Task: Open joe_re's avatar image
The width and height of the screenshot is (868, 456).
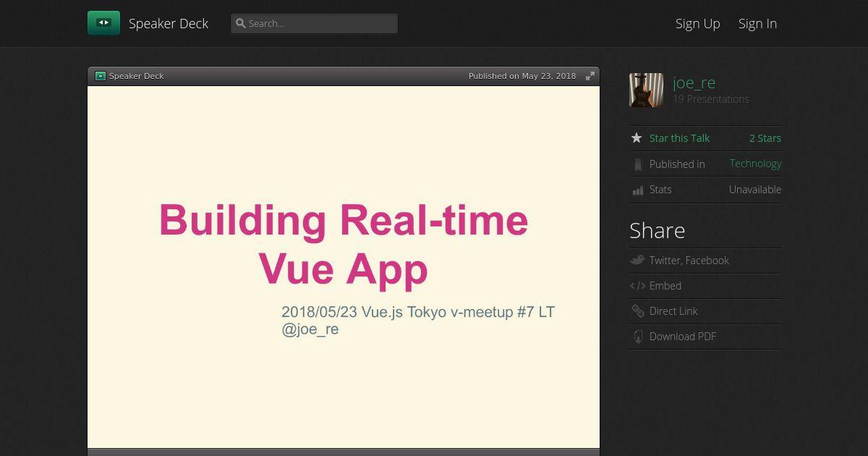Action: pos(646,90)
